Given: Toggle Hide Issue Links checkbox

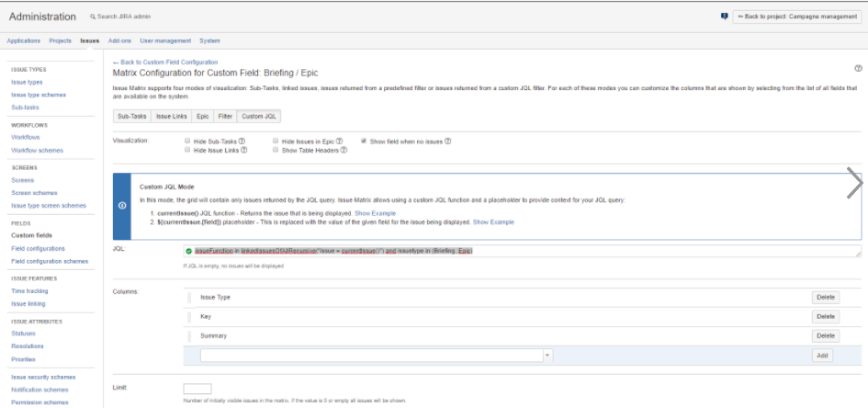Looking at the screenshot, I should coord(187,150).
